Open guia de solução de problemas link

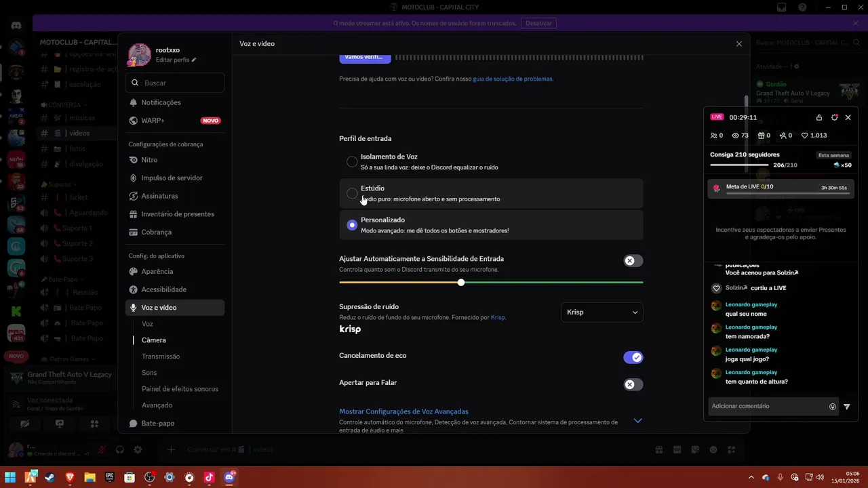(513, 79)
